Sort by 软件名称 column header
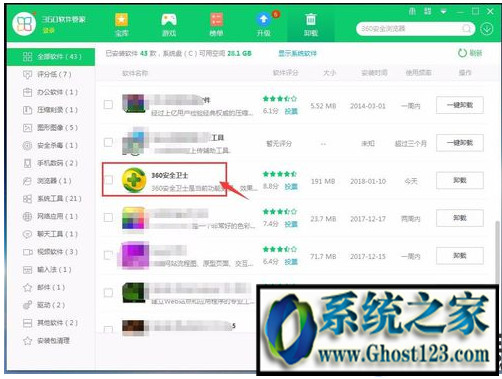Image resolution: width=502 pixels, height=379 pixels. (x=135, y=73)
